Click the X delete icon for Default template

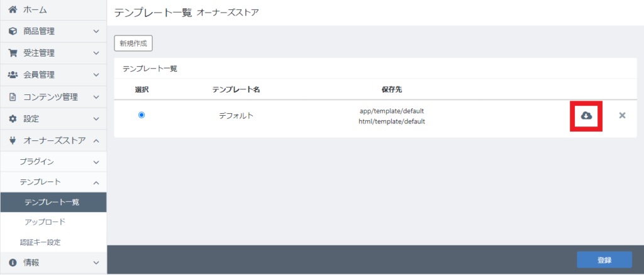[622, 116]
